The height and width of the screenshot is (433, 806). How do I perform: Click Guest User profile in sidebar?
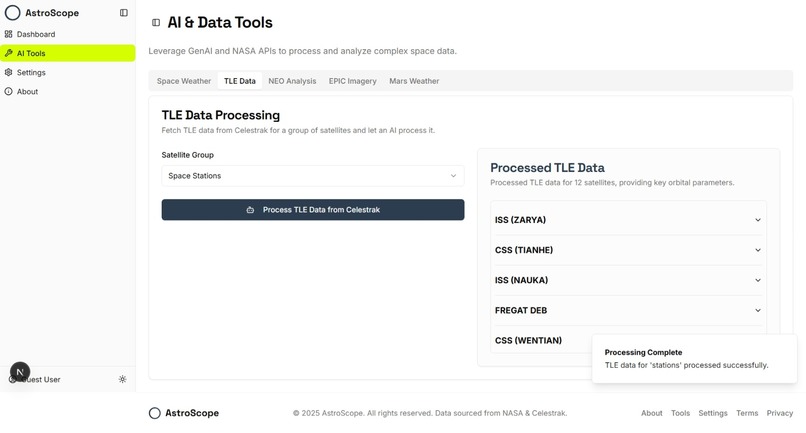40,380
